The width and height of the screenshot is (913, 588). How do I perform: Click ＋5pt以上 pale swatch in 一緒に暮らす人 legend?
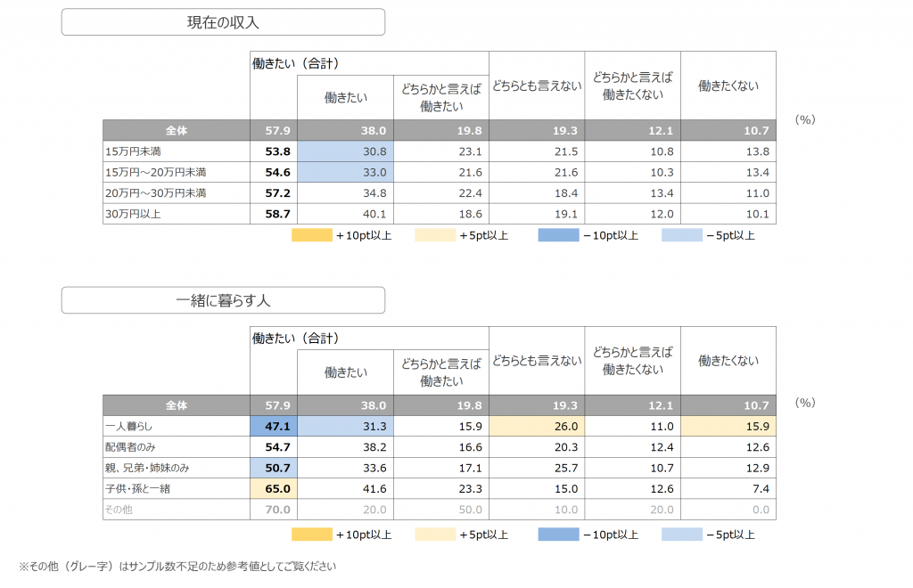tap(435, 535)
